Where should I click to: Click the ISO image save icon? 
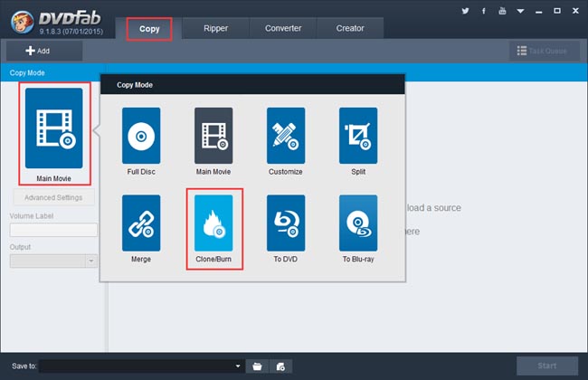tap(280, 366)
